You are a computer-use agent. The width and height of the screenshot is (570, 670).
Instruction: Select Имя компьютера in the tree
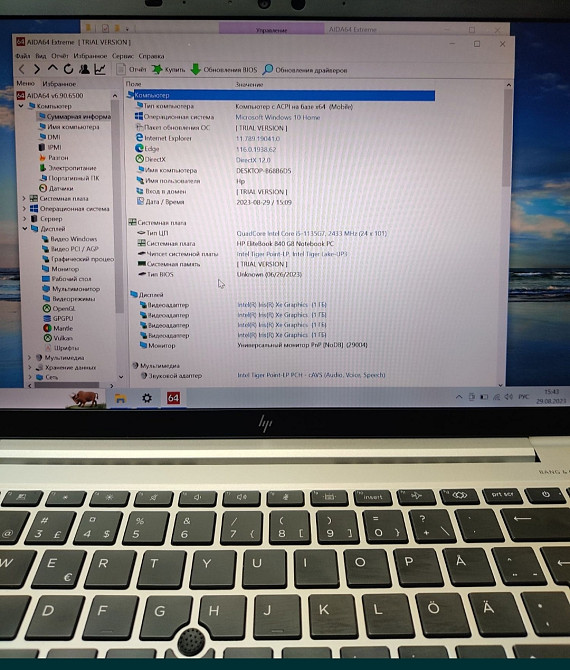[x=69, y=126]
